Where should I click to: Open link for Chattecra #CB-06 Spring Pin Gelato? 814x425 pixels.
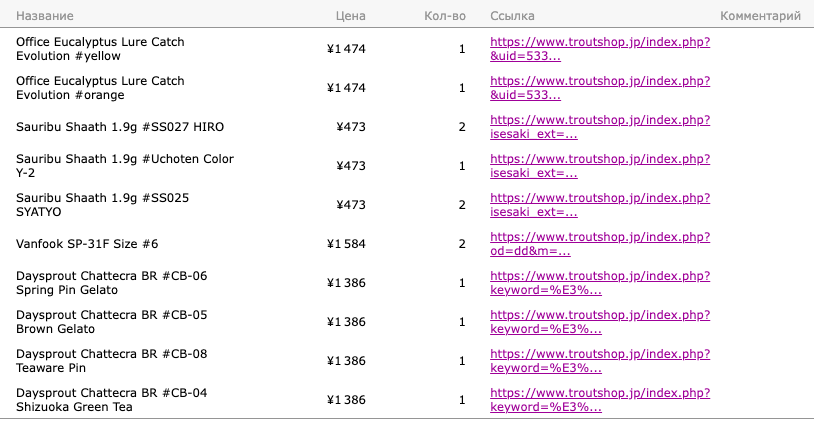coord(600,283)
